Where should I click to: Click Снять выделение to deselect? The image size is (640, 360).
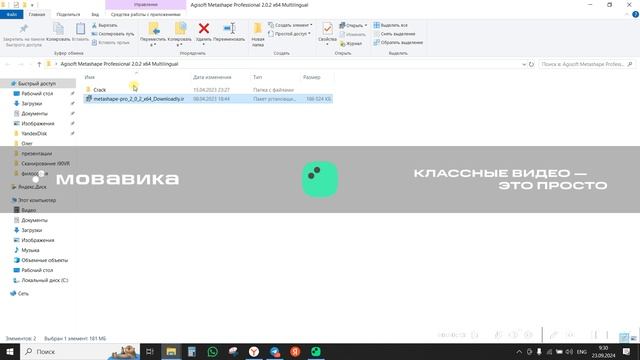click(x=394, y=34)
